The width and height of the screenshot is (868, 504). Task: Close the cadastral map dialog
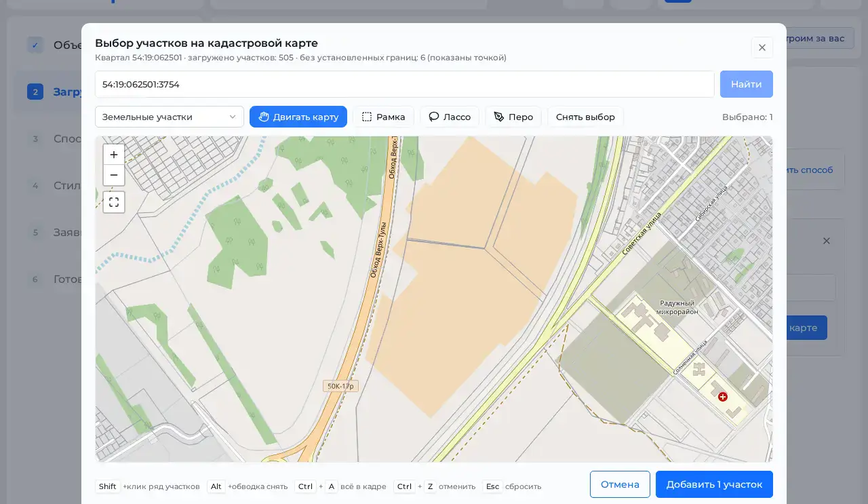(x=762, y=47)
